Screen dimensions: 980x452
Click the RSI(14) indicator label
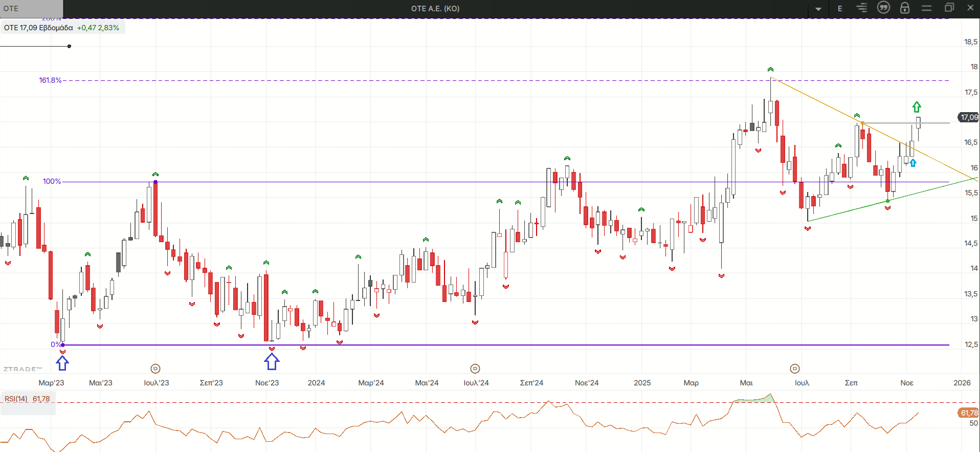click(27, 399)
